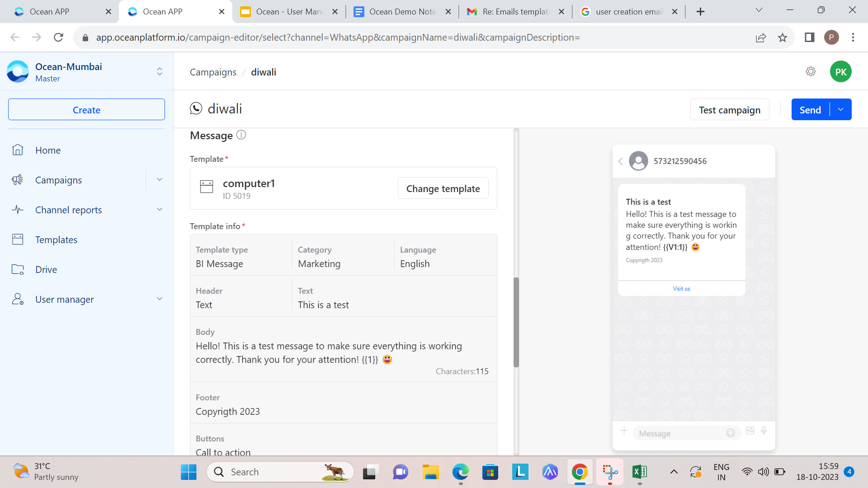Screen dimensions: 868x488
Task: Open the settings gear icon
Action: point(811,71)
